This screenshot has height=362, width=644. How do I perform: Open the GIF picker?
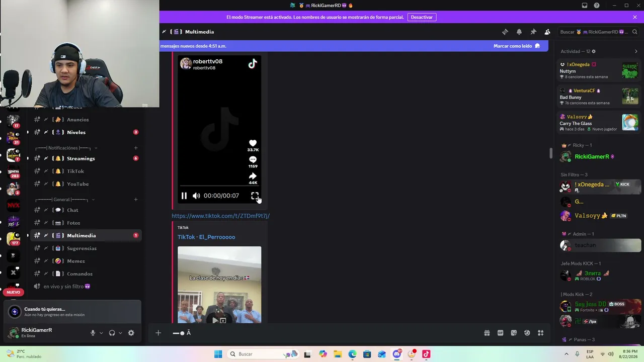click(x=500, y=333)
